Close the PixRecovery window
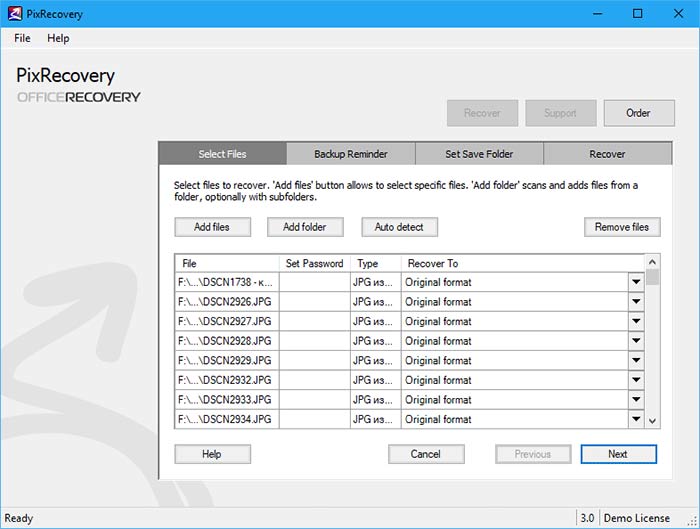The image size is (700, 529). [x=679, y=14]
